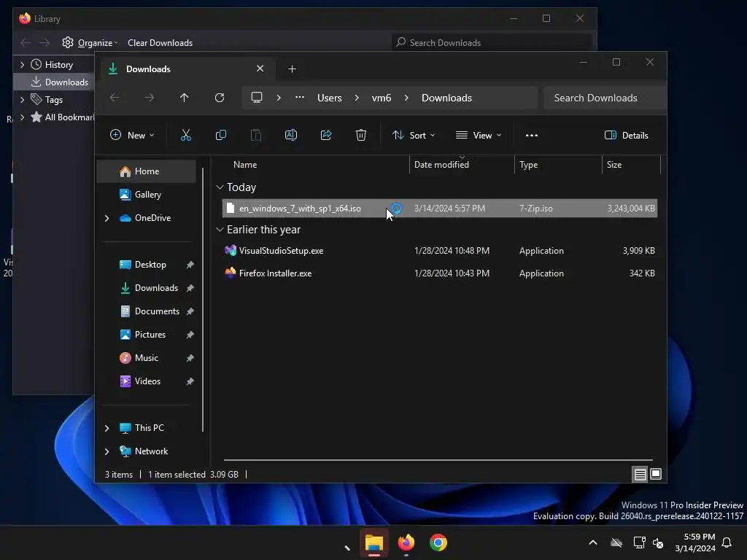Click Users in the address breadcrumb

click(x=329, y=98)
